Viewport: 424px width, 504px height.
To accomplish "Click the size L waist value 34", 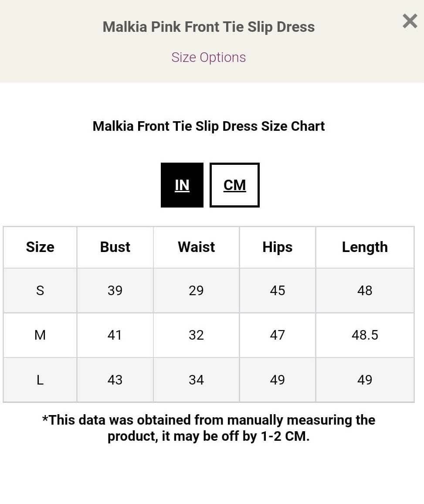I will point(196,380).
